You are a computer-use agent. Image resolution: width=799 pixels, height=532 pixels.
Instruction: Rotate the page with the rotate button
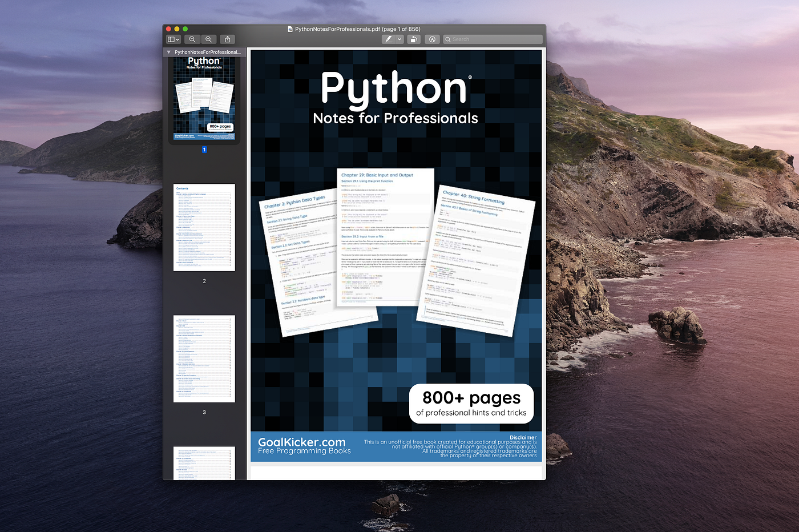(x=414, y=39)
